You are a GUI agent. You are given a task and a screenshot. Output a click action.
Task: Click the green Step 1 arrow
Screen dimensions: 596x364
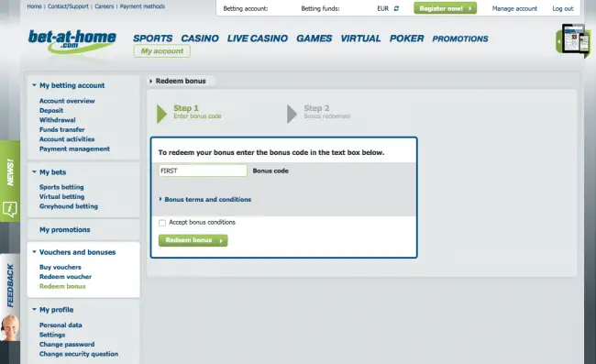pos(162,114)
